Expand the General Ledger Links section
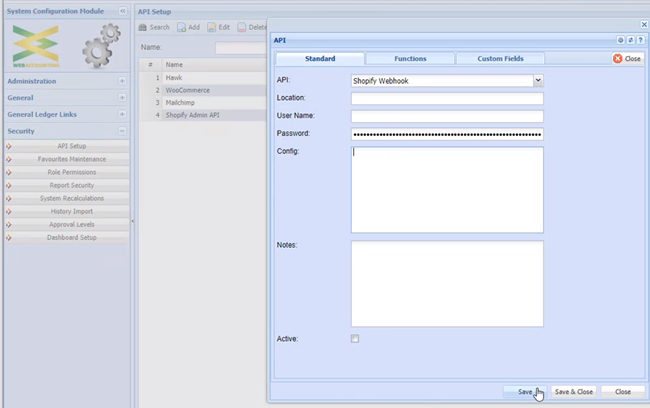Screen dimensions: 650x408 point(122,114)
